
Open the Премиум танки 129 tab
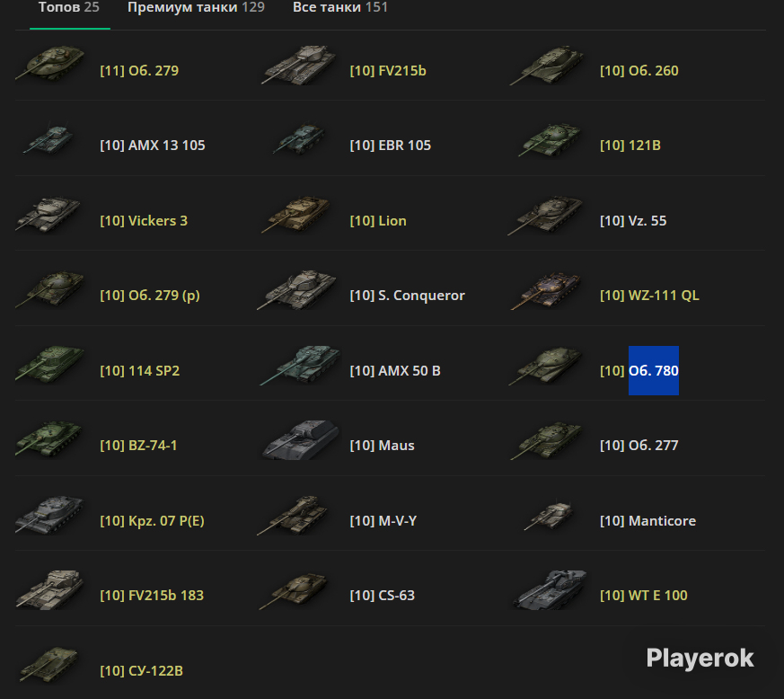pos(196,7)
